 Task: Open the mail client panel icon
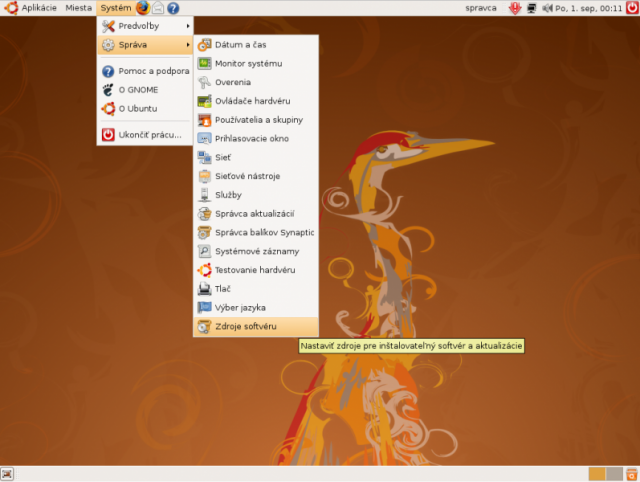[x=158, y=8]
